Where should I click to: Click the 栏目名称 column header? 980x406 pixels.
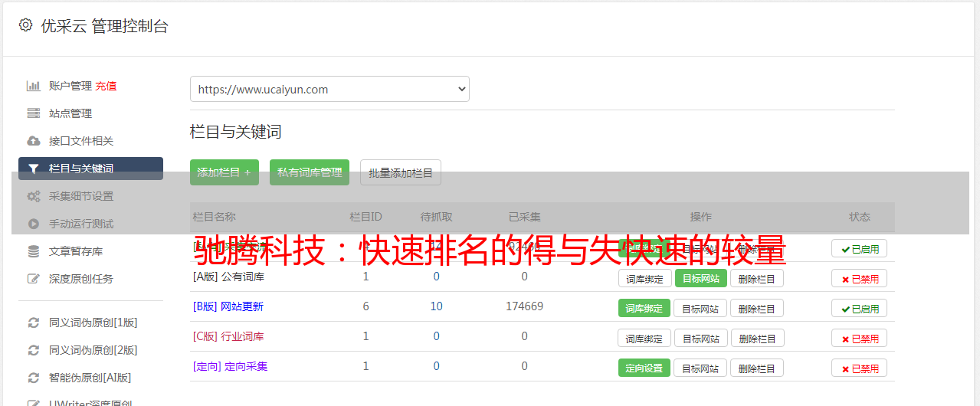point(214,217)
